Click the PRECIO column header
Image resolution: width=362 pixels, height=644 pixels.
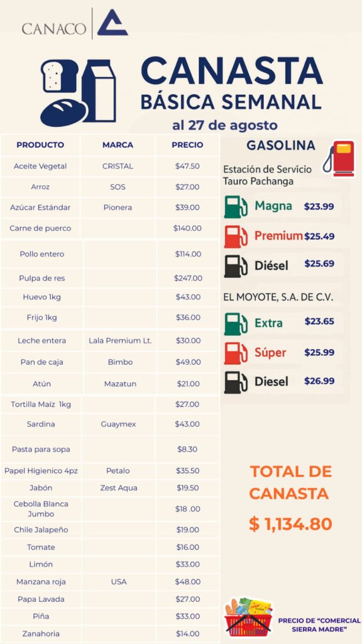[187, 145]
